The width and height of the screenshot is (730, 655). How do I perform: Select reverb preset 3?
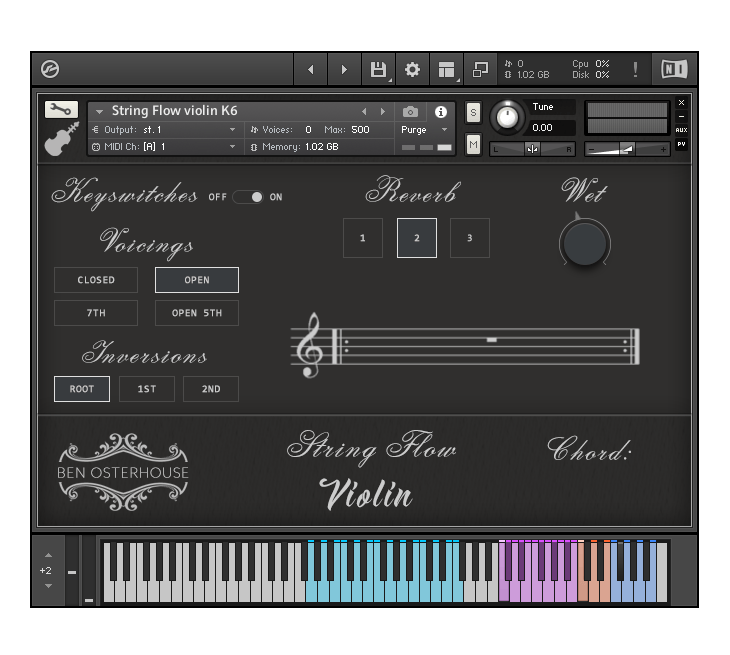pos(470,238)
